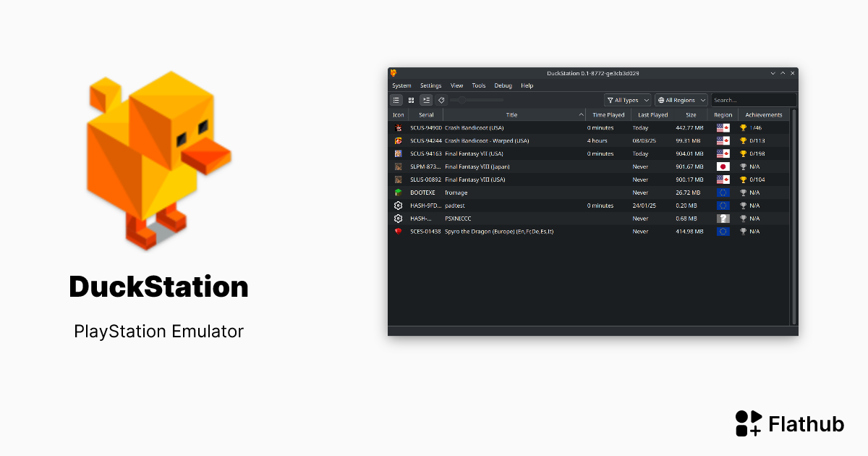868x456 pixels.
Task: Collapse the Title column sort chevron
Action: (581, 114)
